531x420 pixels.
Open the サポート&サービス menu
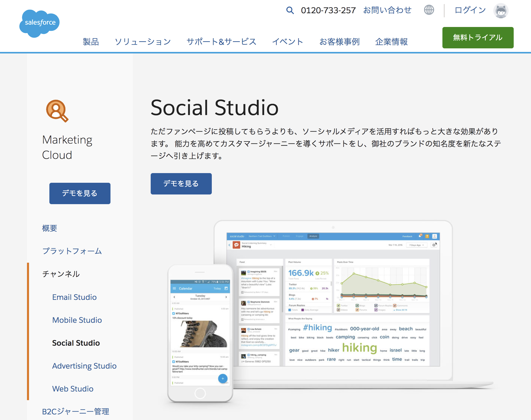click(221, 41)
